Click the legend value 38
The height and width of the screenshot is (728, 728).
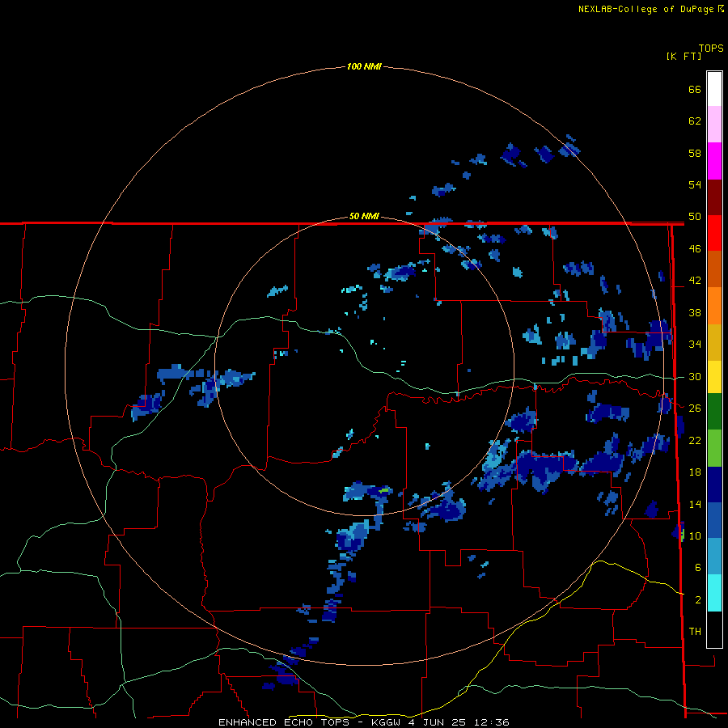coord(695,312)
